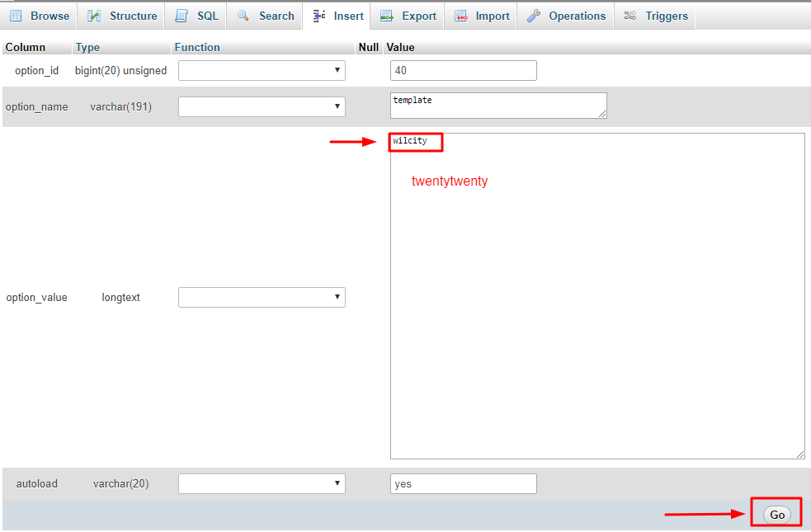Click the option_value column name
Image resolution: width=811 pixels, height=532 pixels.
point(37,298)
